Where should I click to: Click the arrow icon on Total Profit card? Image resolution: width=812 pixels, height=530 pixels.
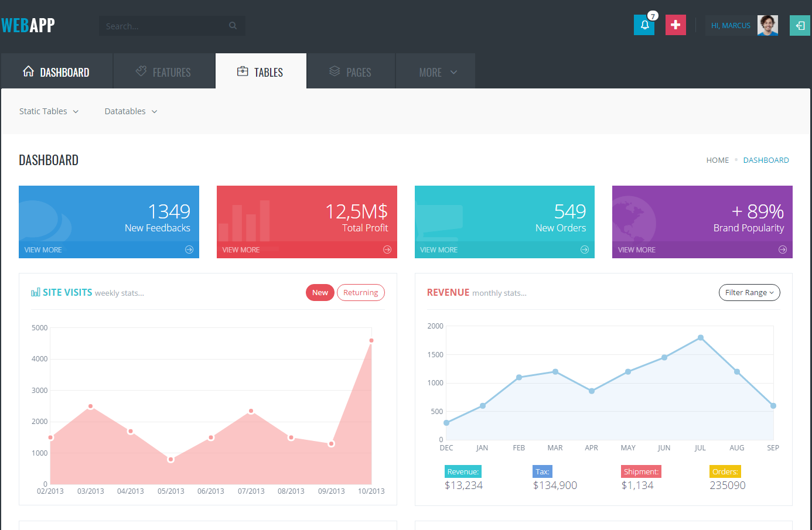point(387,249)
